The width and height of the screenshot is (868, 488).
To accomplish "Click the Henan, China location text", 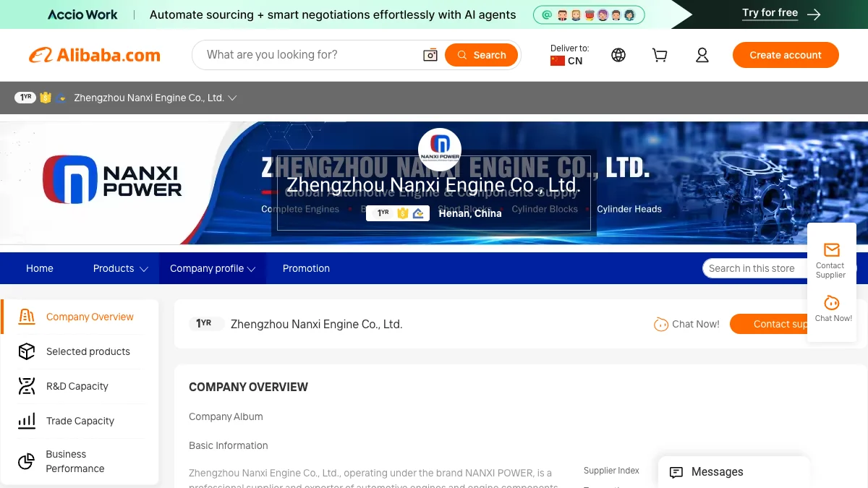I will coord(470,213).
